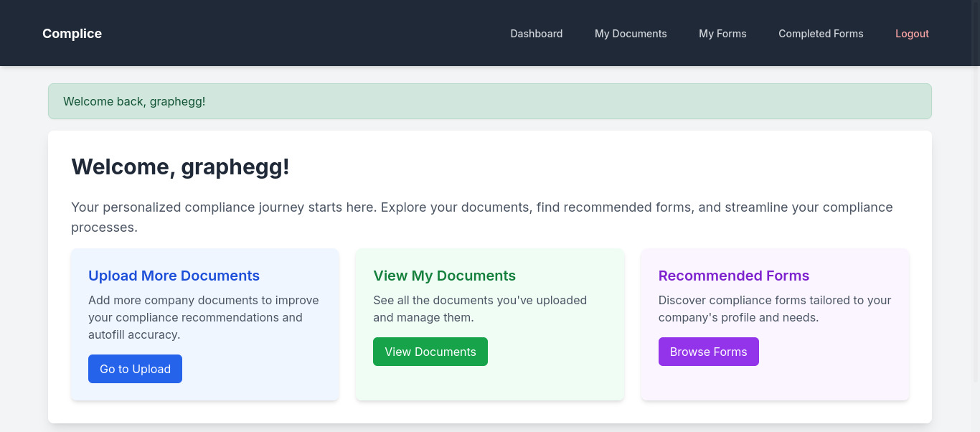Click the "Discover compliance forms" description text
980x432 pixels.
(775, 309)
